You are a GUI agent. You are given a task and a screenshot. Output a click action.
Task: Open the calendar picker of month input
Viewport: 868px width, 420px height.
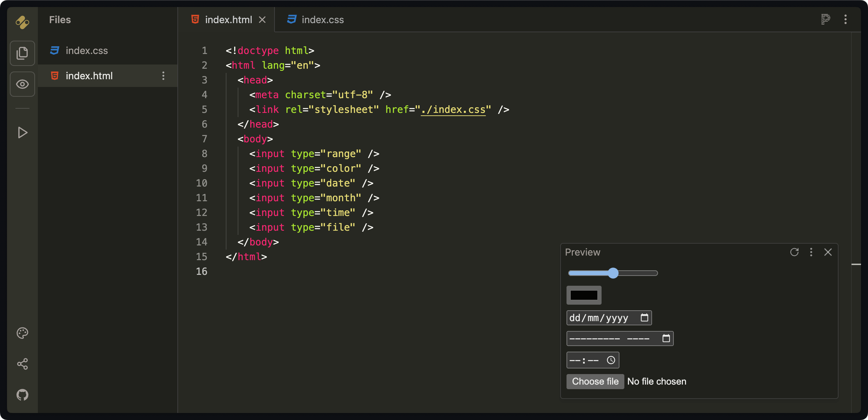tap(666, 338)
